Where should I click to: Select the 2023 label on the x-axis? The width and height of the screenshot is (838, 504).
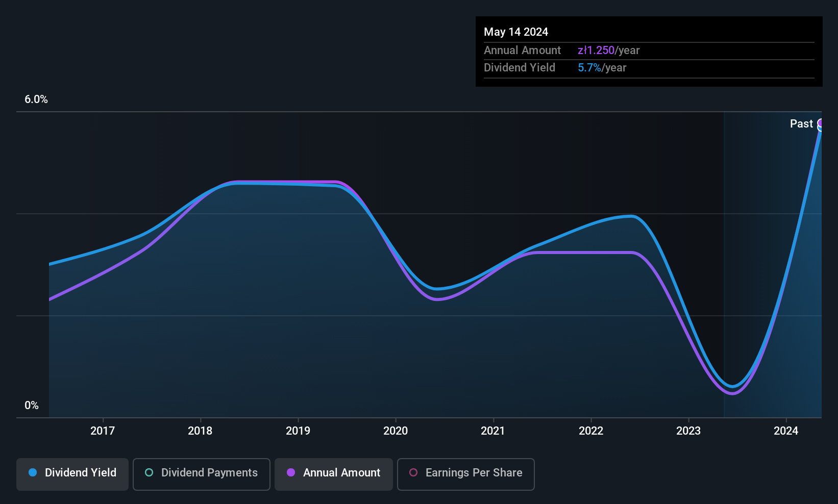[688, 431]
